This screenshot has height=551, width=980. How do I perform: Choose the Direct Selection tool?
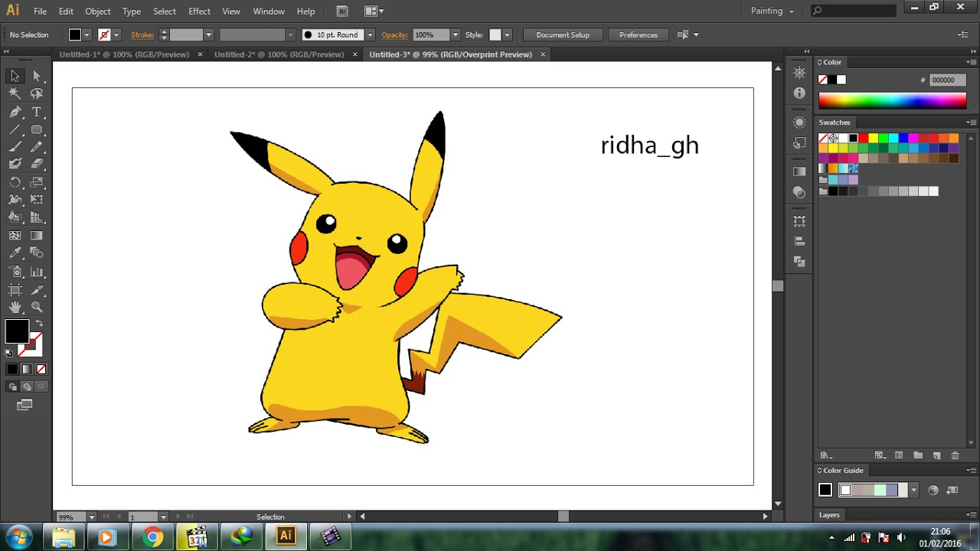pos(36,76)
